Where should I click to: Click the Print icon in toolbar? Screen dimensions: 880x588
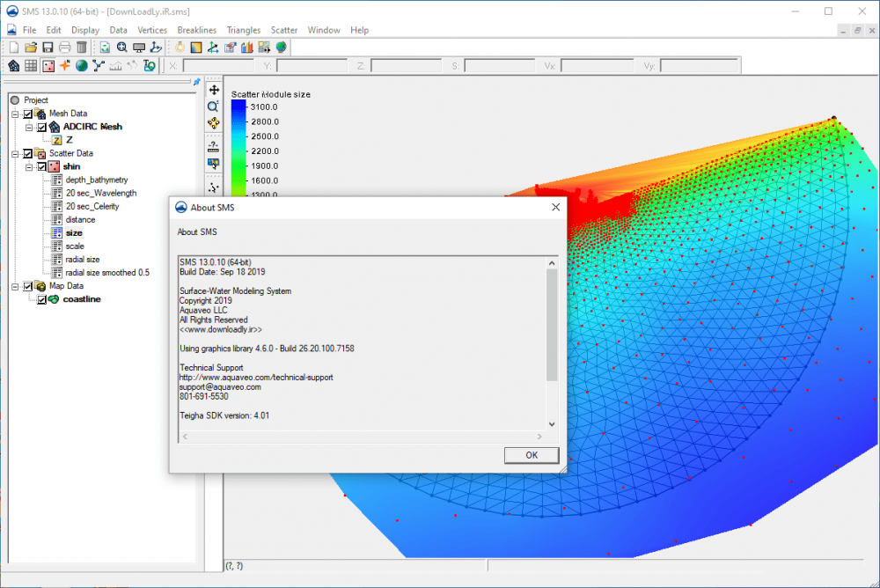click(x=64, y=48)
